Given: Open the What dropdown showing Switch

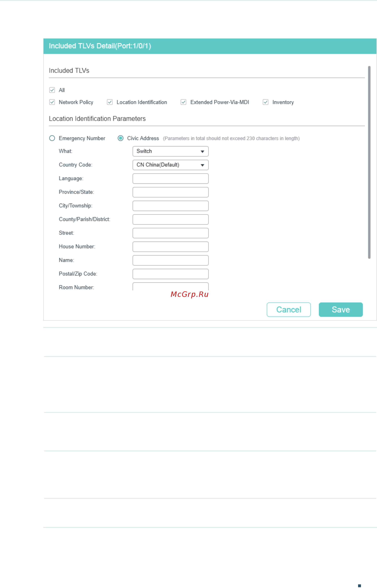Looking at the screenshot, I should click(x=171, y=151).
